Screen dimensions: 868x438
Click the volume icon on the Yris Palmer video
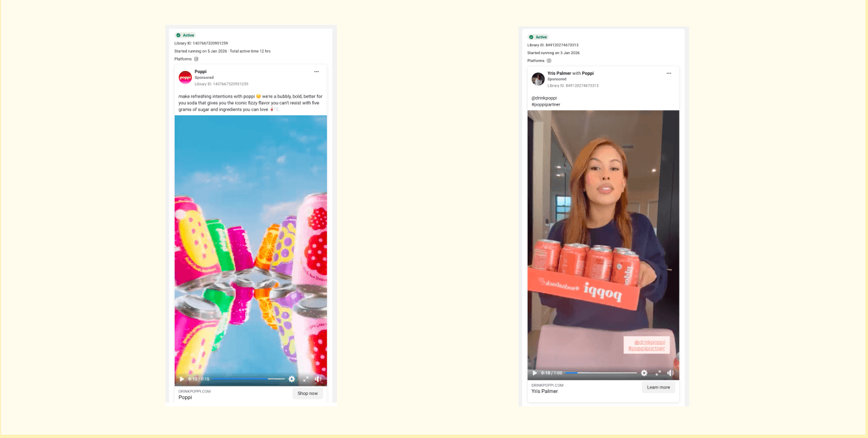670,373
